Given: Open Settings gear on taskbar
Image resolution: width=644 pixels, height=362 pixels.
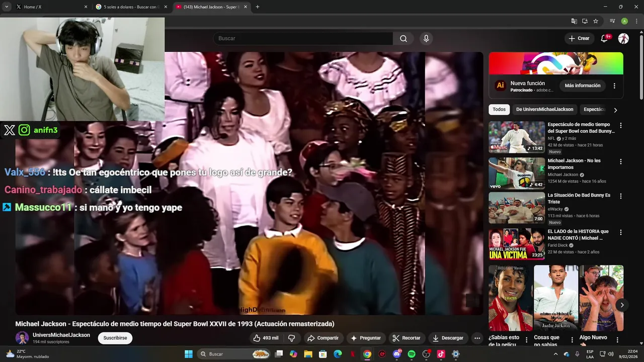Looking at the screenshot, I should click(456, 354).
